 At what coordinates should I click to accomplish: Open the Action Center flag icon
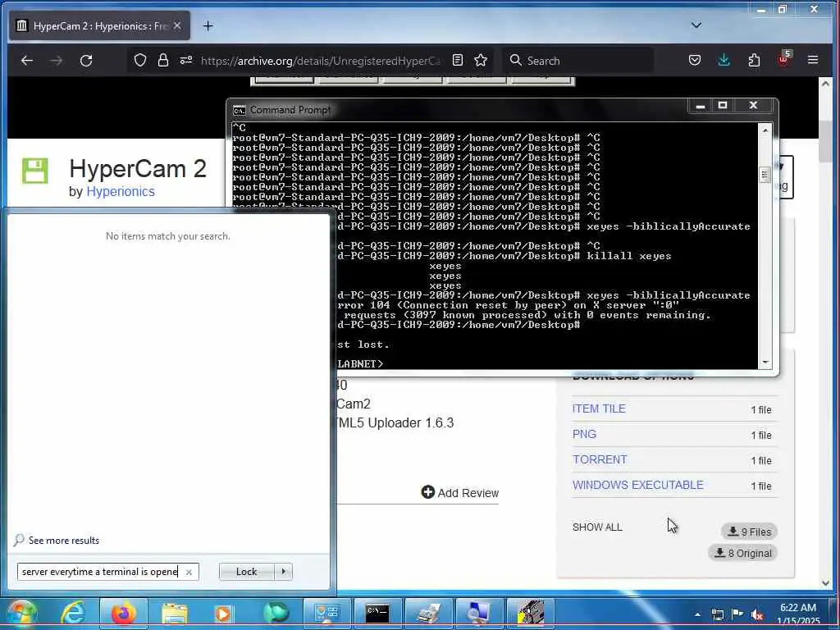[737, 614]
